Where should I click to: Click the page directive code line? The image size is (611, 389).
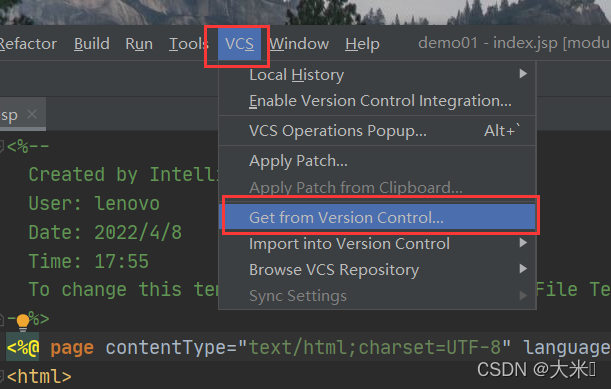pos(308,347)
